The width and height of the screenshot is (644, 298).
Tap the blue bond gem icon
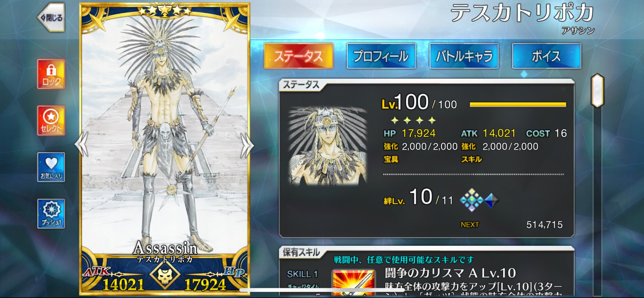click(x=491, y=200)
